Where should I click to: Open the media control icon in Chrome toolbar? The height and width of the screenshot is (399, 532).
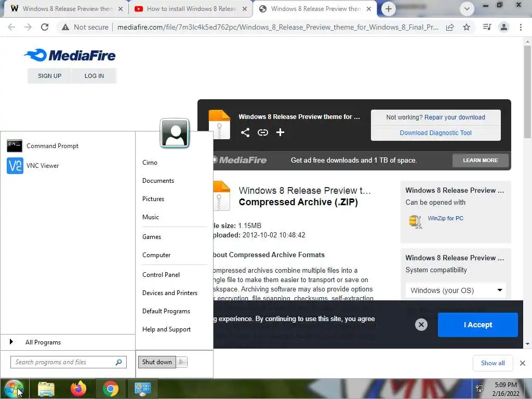pyautogui.click(x=487, y=27)
